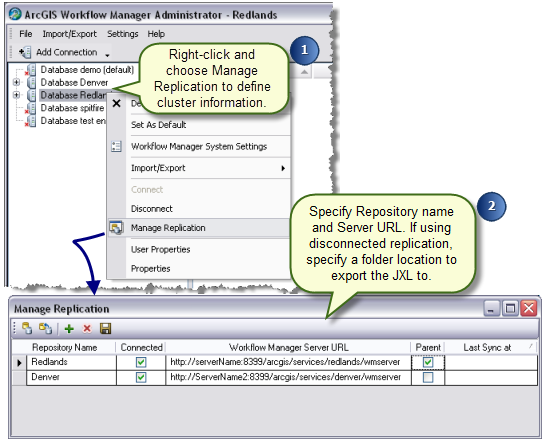Image resolution: width=543 pixels, height=442 pixels.
Task: Toggle Connected checkbox for Denver
Action: pyautogui.click(x=141, y=377)
